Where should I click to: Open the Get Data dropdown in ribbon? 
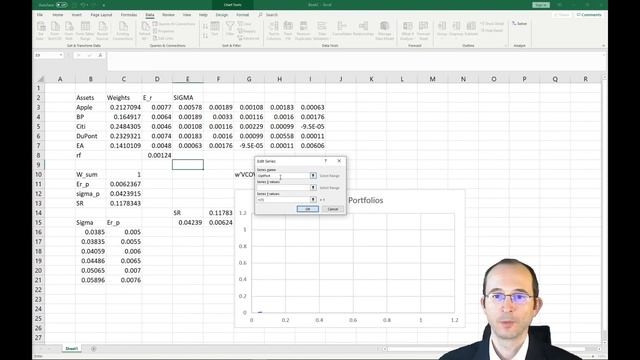[41, 31]
